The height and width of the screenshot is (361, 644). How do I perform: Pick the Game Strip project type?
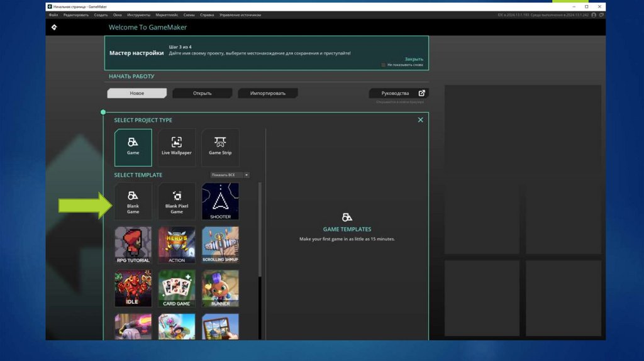pyautogui.click(x=220, y=147)
